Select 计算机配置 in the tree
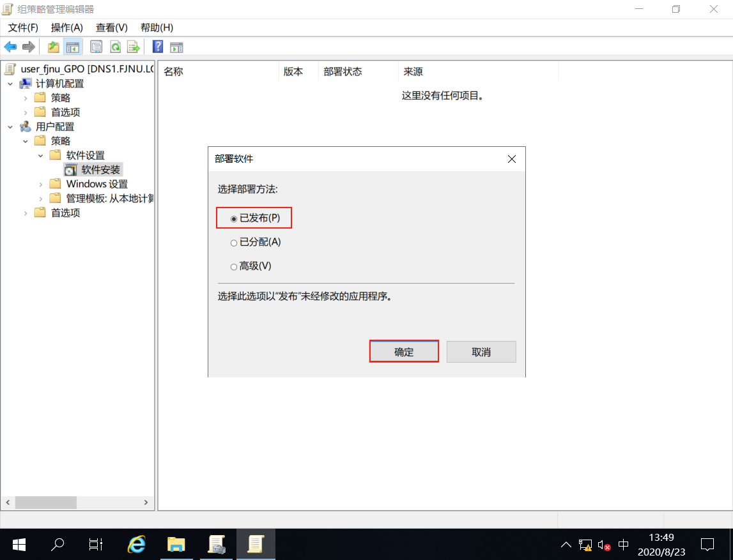Image resolution: width=733 pixels, height=560 pixels. click(59, 84)
